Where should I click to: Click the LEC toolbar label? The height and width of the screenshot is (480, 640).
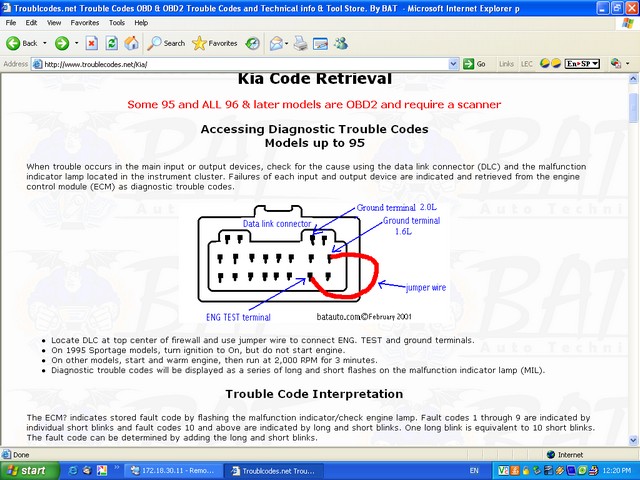click(x=527, y=64)
